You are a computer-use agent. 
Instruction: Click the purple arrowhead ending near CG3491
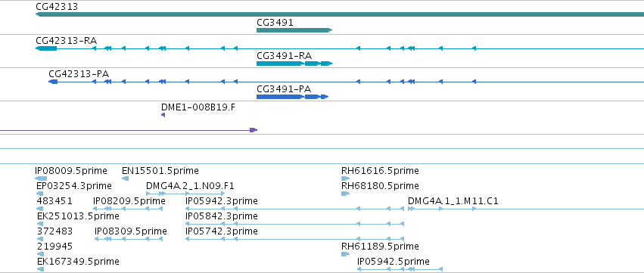pos(254,130)
